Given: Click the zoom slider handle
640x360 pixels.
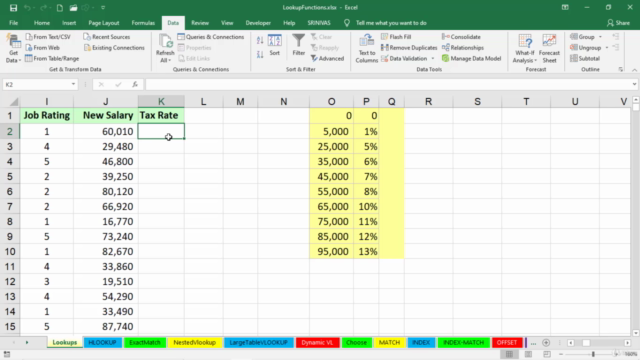Looking at the screenshot, I should [593, 354].
